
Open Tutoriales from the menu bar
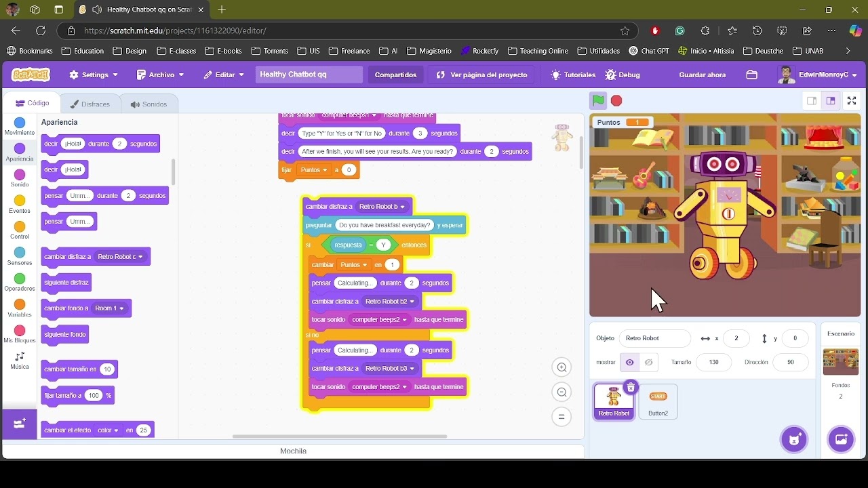pos(573,75)
